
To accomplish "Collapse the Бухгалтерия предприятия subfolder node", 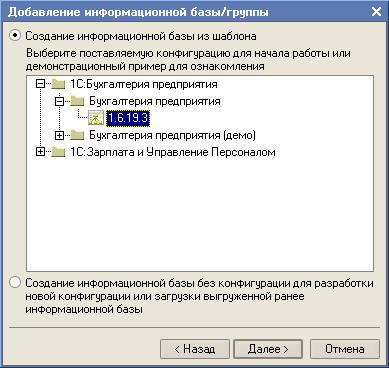I will point(59,101).
